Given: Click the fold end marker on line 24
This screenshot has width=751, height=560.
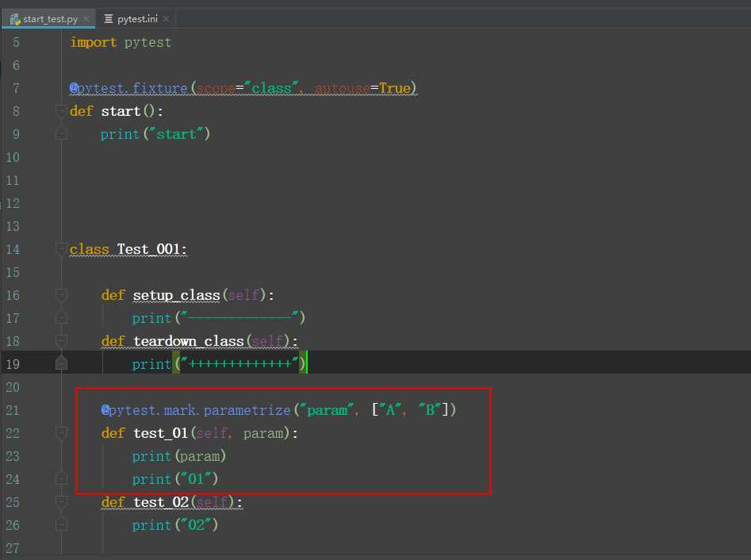Looking at the screenshot, I should 61,478.
